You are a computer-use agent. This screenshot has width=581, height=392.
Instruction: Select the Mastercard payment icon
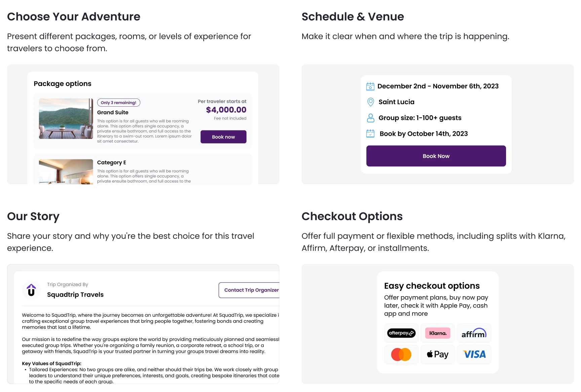(x=401, y=354)
